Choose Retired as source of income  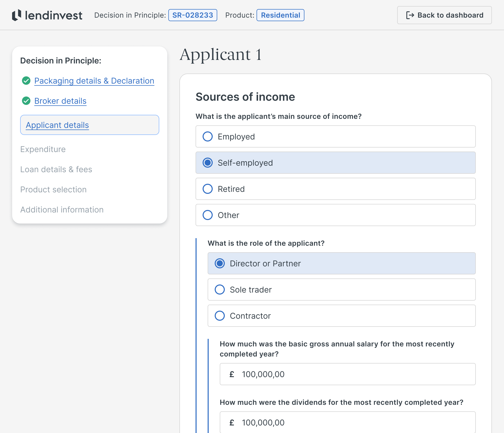coord(208,189)
